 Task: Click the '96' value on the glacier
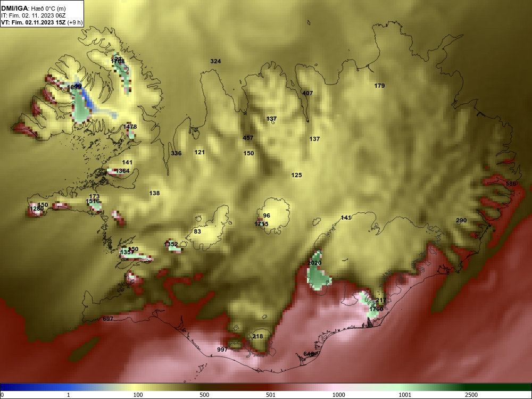(x=267, y=216)
